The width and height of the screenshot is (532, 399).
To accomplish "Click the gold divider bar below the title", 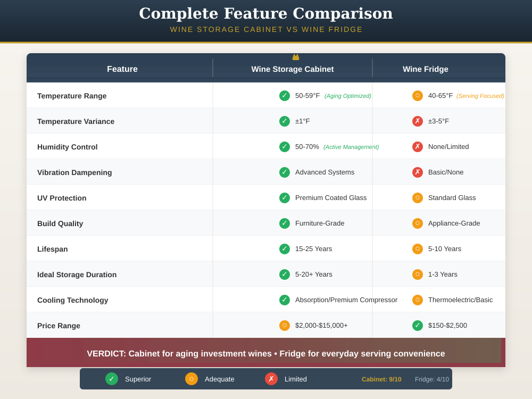I will (266, 42).
